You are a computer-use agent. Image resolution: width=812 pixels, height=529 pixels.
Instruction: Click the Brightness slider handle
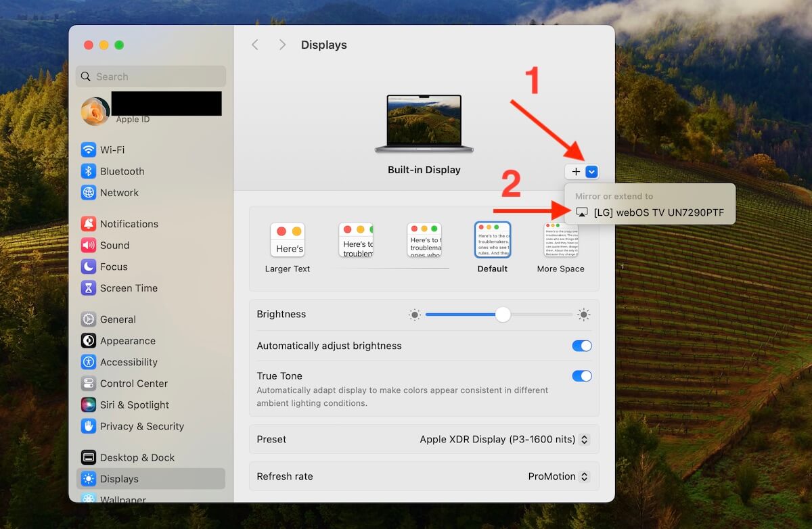point(503,315)
